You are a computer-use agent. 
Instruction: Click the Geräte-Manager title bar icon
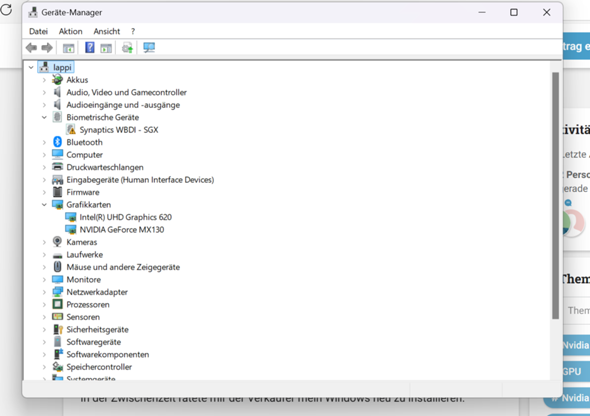(x=33, y=12)
